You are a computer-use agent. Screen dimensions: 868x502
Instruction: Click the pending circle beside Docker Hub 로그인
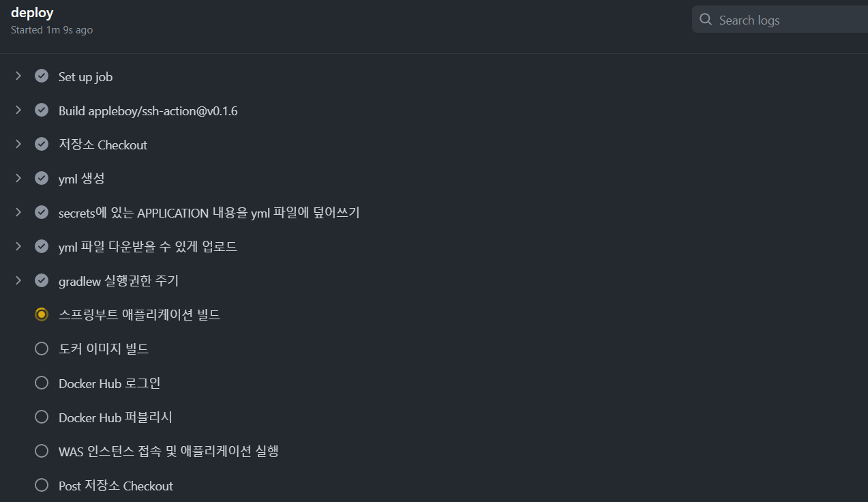42,383
